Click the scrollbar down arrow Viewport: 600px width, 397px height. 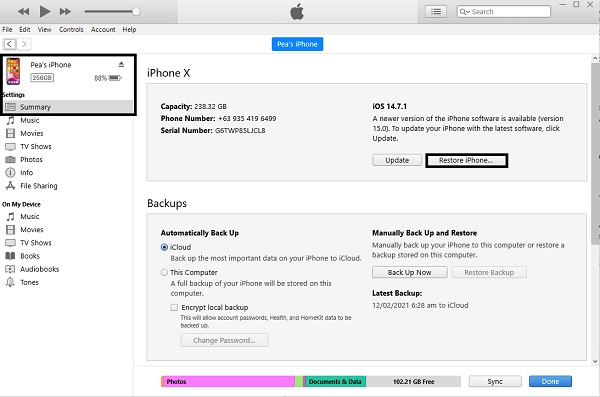[595, 361]
